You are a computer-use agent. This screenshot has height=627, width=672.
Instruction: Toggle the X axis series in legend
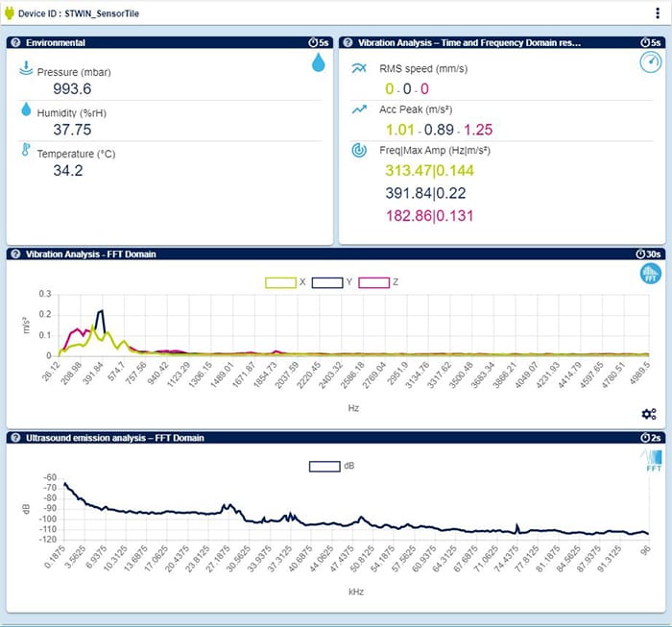point(282,282)
